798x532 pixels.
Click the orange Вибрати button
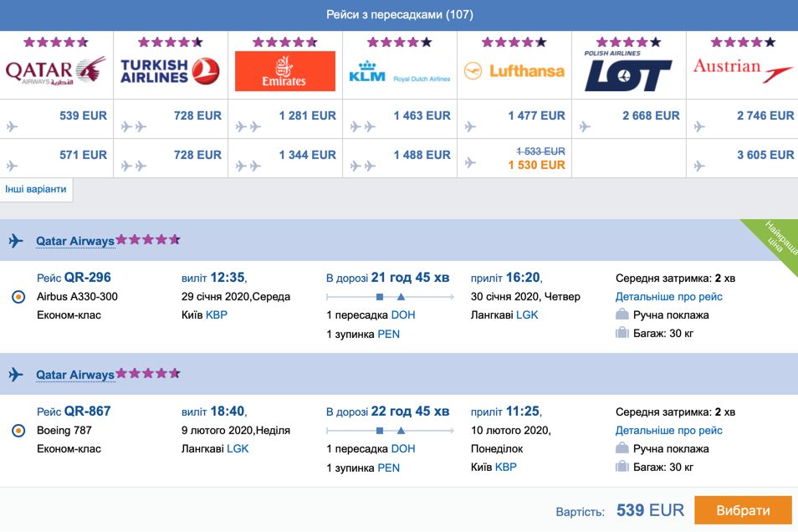pyautogui.click(x=743, y=510)
